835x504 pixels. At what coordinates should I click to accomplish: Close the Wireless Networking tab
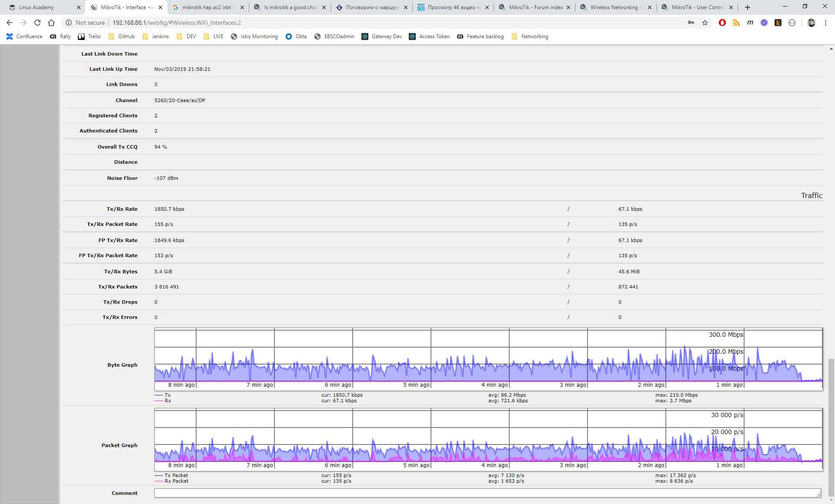650,7
